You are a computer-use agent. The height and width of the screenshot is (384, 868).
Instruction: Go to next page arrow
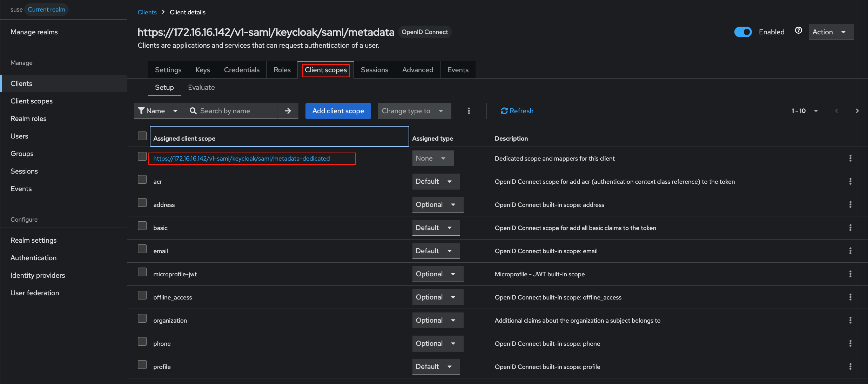[x=857, y=111]
